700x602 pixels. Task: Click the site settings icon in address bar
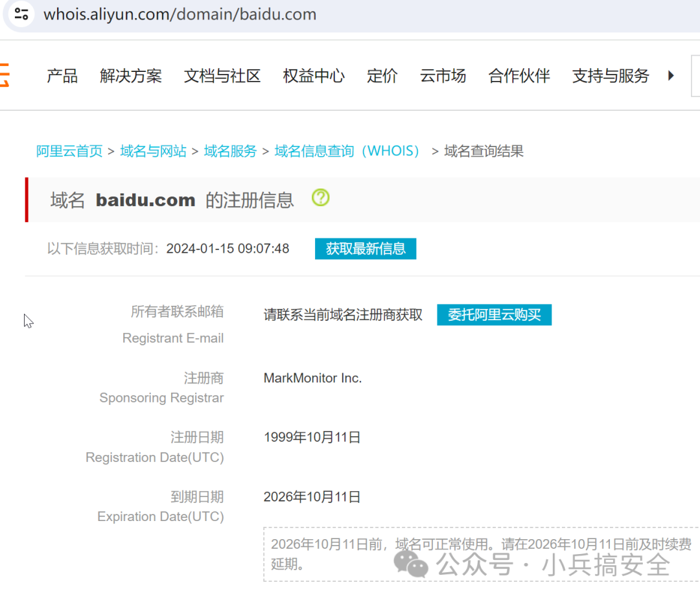[21, 14]
